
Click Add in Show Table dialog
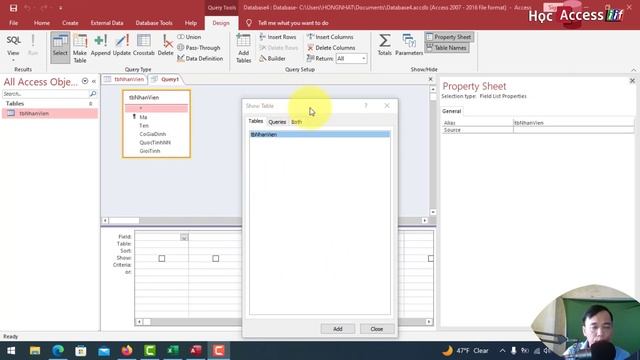tap(338, 329)
